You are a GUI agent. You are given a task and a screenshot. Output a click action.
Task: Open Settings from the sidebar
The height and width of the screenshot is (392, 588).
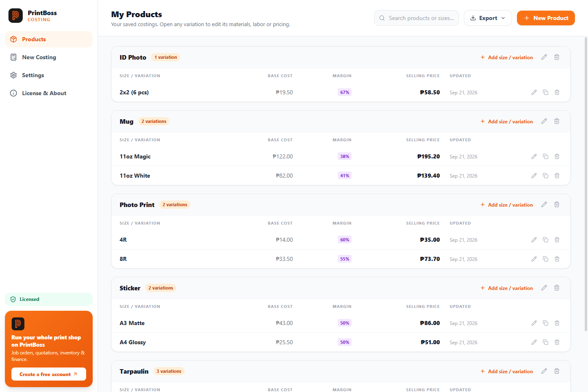click(49, 75)
